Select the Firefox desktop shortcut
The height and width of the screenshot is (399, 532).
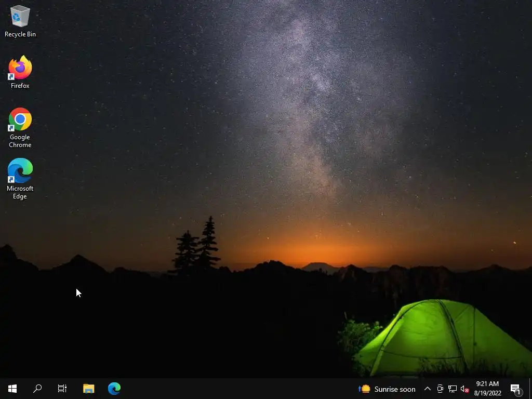click(20, 72)
